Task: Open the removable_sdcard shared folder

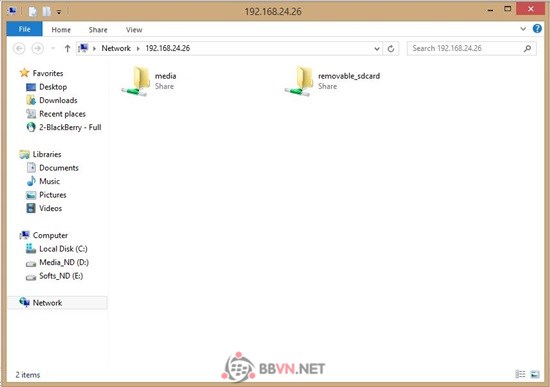Action: pyautogui.click(x=333, y=81)
